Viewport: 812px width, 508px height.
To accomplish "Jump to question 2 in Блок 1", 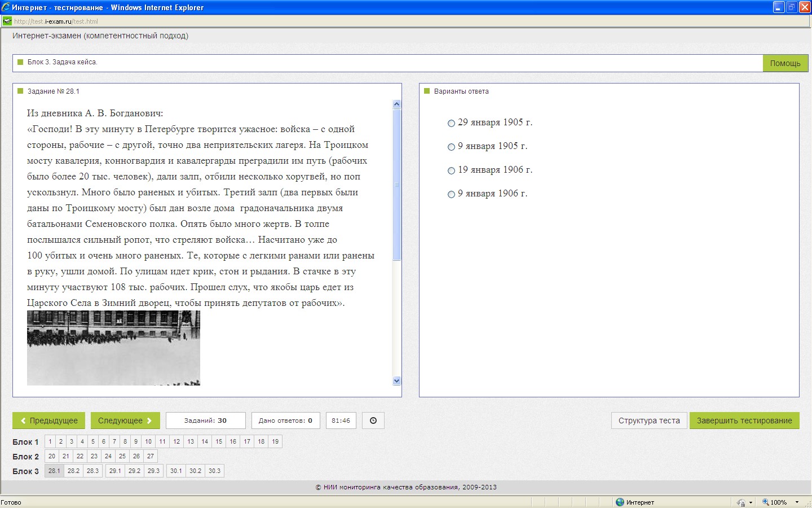I will coord(61,441).
